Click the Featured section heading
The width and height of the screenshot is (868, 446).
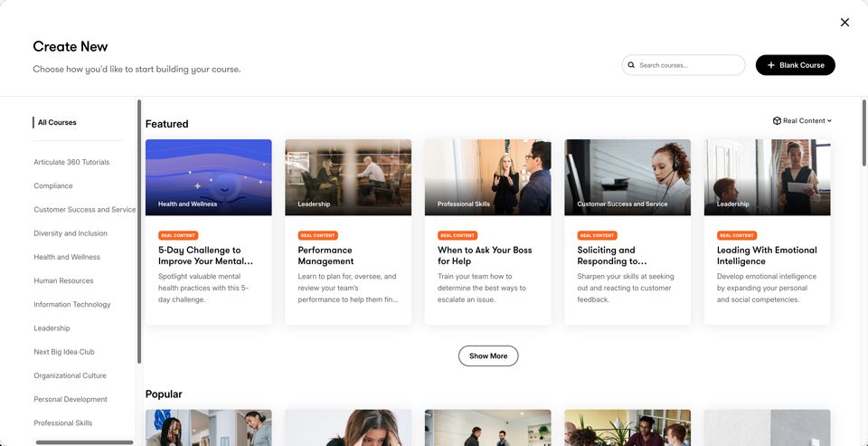pyautogui.click(x=166, y=124)
